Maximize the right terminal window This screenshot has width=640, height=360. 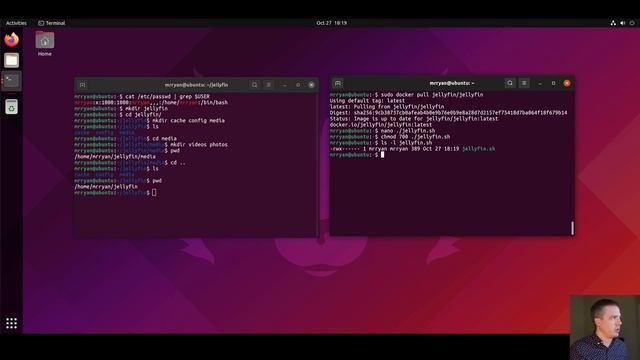pyautogui.click(x=553, y=83)
